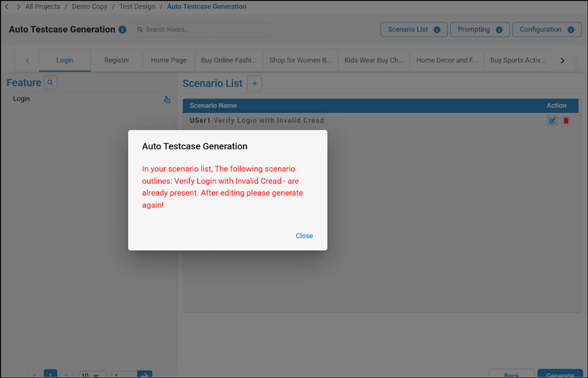
Task: Select the Login feature in Feature list
Action: pyautogui.click(x=21, y=99)
